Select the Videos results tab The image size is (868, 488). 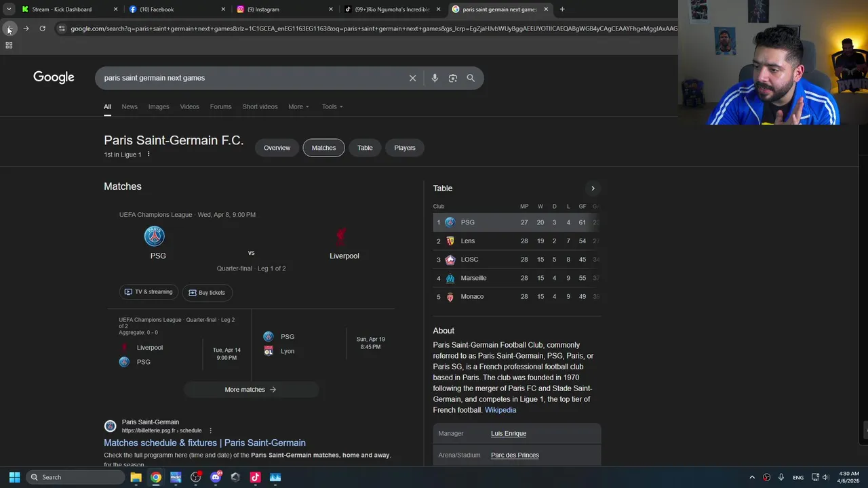click(189, 106)
